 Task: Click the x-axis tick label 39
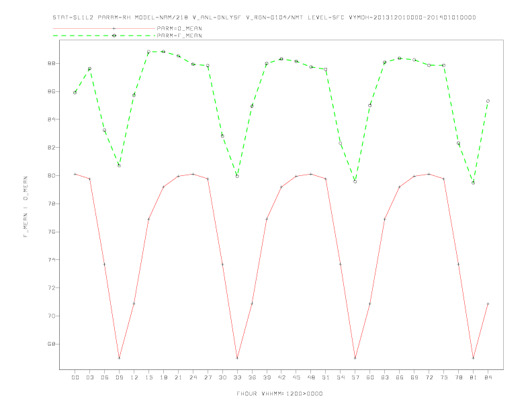[x=267, y=377]
